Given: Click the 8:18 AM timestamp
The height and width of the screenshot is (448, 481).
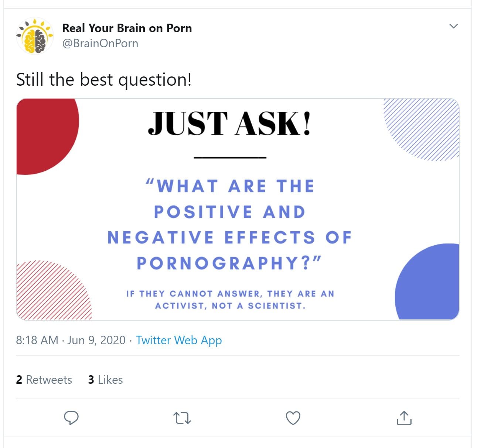Looking at the screenshot, I should pyautogui.click(x=37, y=340).
